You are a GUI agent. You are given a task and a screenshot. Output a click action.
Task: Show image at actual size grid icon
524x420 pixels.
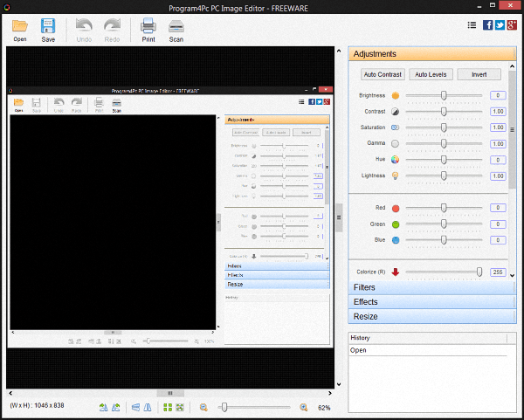tap(168, 407)
